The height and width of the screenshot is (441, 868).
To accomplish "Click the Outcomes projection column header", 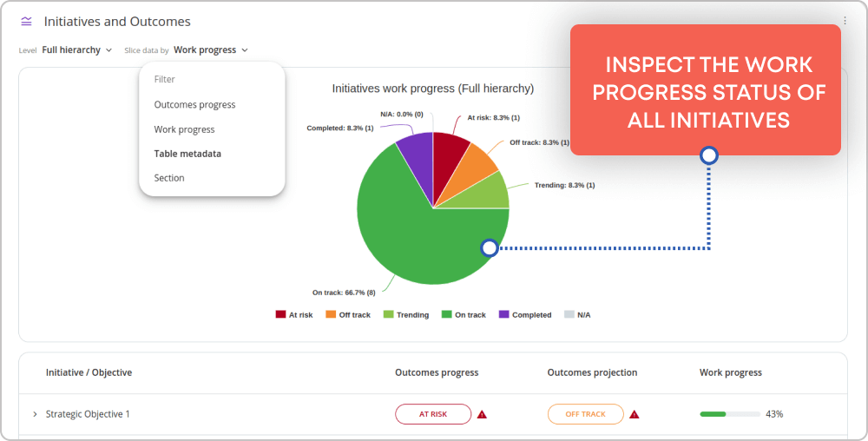I will click(x=592, y=372).
